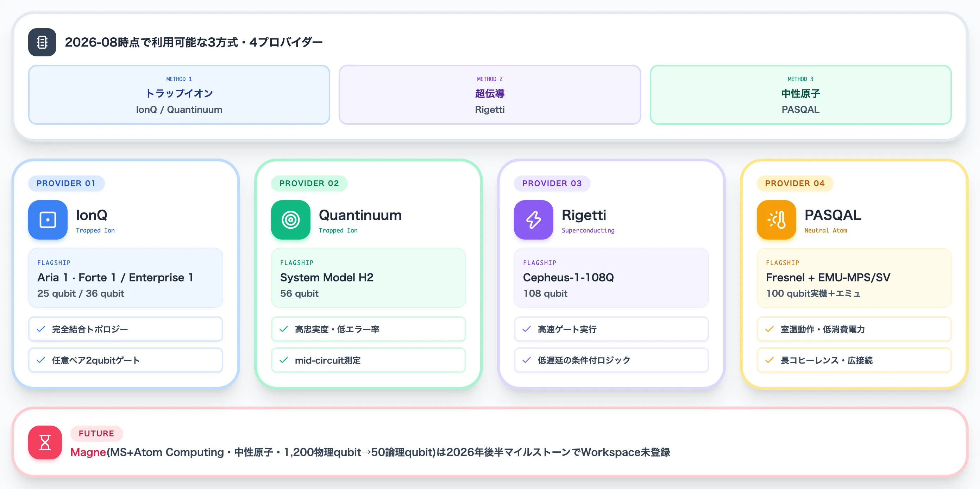The width and height of the screenshot is (980, 489).
Task: Click the IonQ / Quantinuum text in METHOD 1
Action: 179,110
